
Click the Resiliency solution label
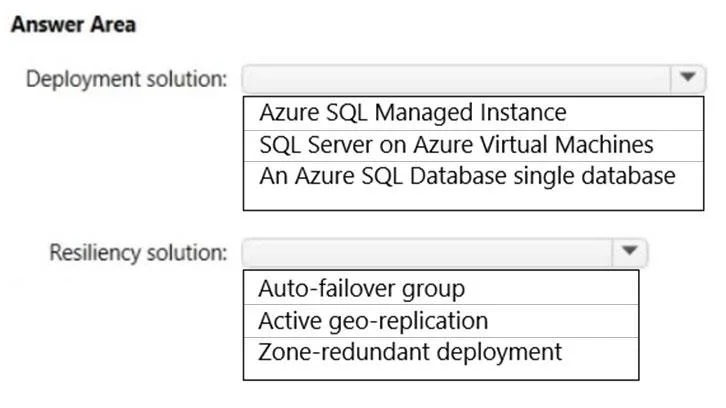[138, 253]
